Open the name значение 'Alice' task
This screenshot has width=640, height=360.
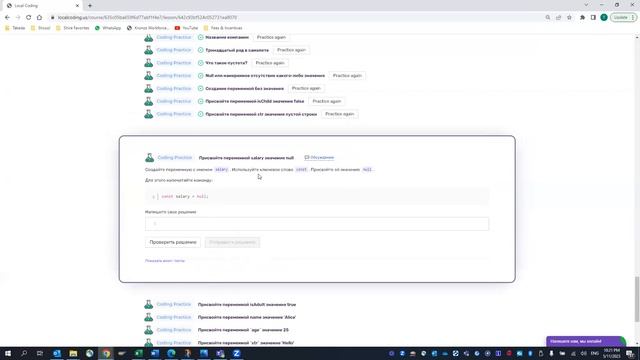(247, 317)
